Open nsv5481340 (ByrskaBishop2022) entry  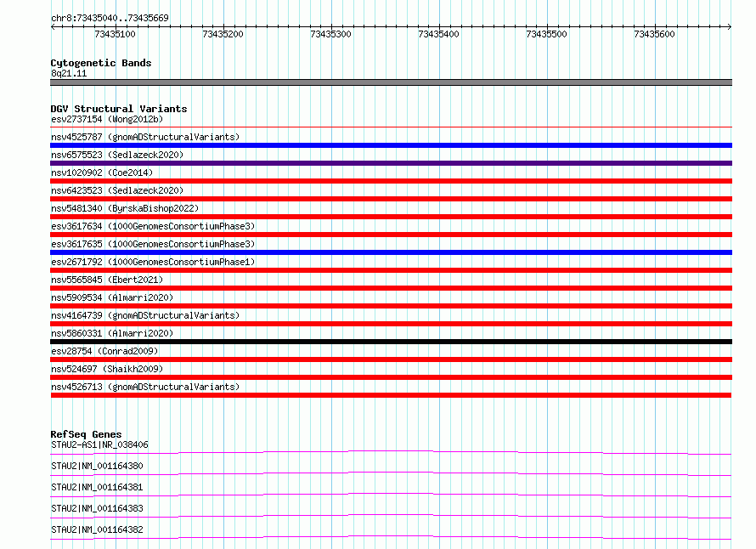[125, 208]
